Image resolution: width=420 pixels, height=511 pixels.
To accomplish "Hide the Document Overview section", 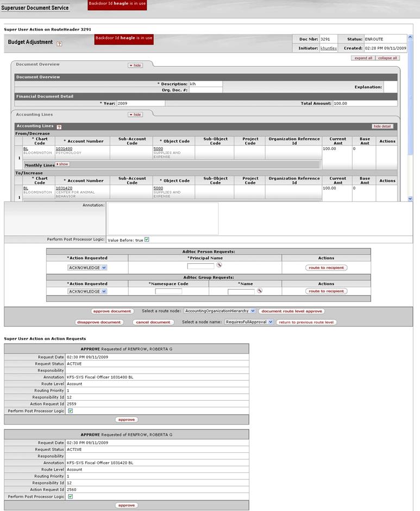I will [135, 66].
